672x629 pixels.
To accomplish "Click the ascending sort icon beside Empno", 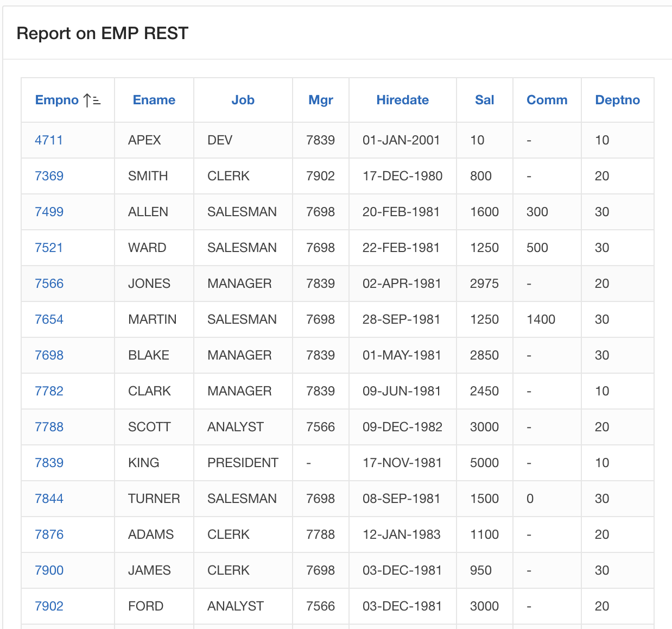I will (92, 100).
